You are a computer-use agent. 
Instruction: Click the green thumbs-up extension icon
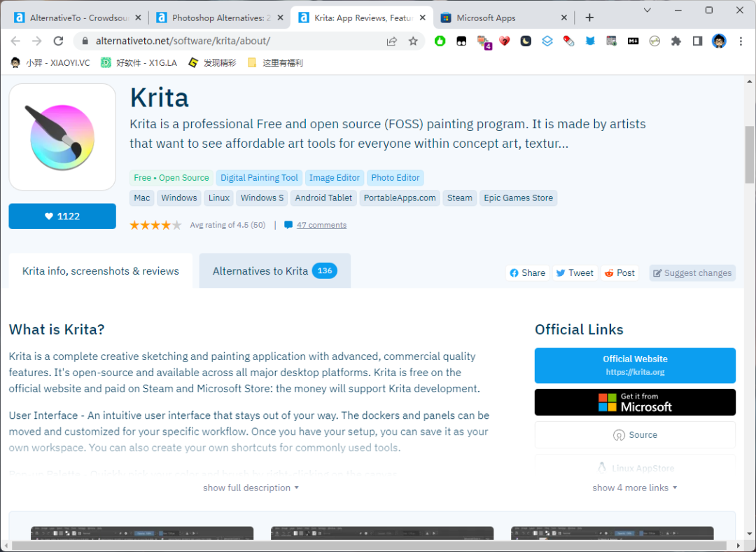(440, 41)
